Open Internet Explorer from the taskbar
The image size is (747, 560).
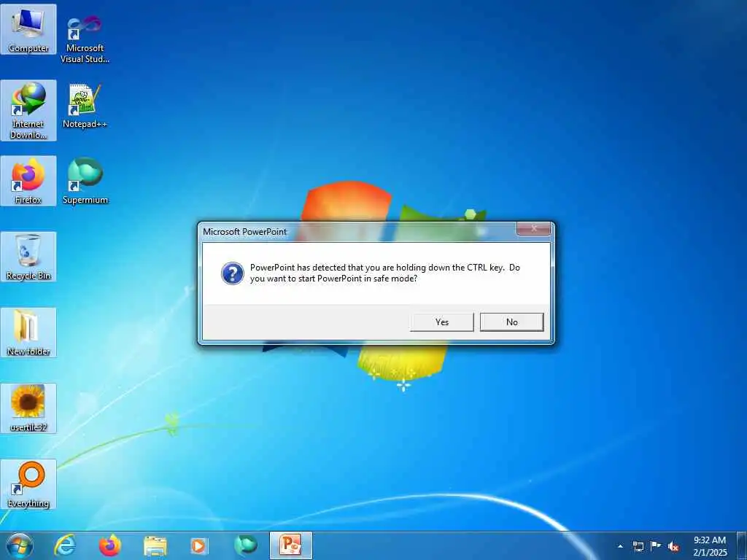(x=65, y=545)
